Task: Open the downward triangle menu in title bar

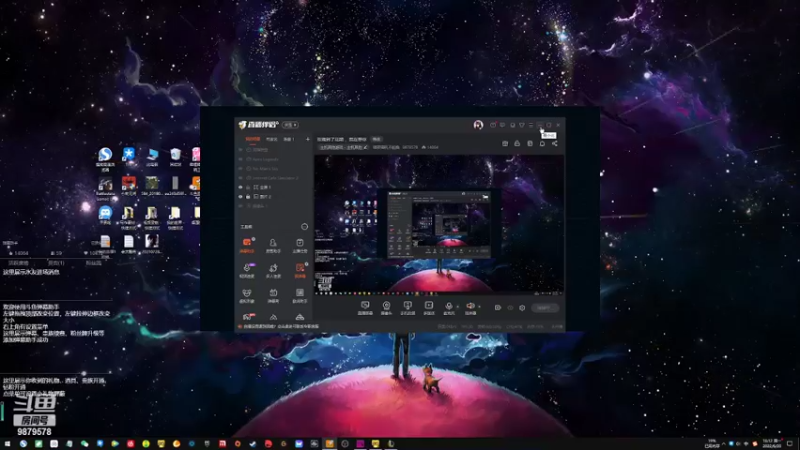Action: coord(521,125)
